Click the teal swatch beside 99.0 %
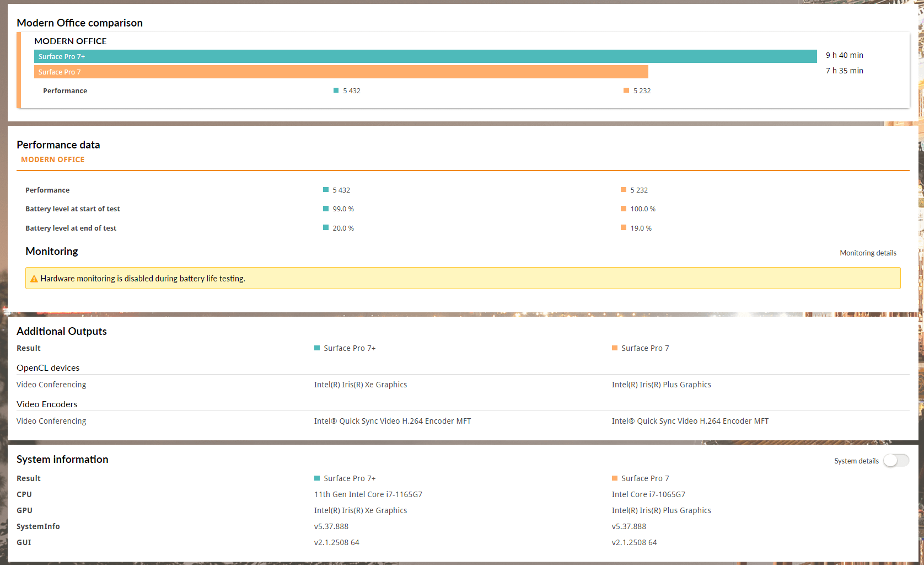The height and width of the screenshot is (565, 924). 326,209
